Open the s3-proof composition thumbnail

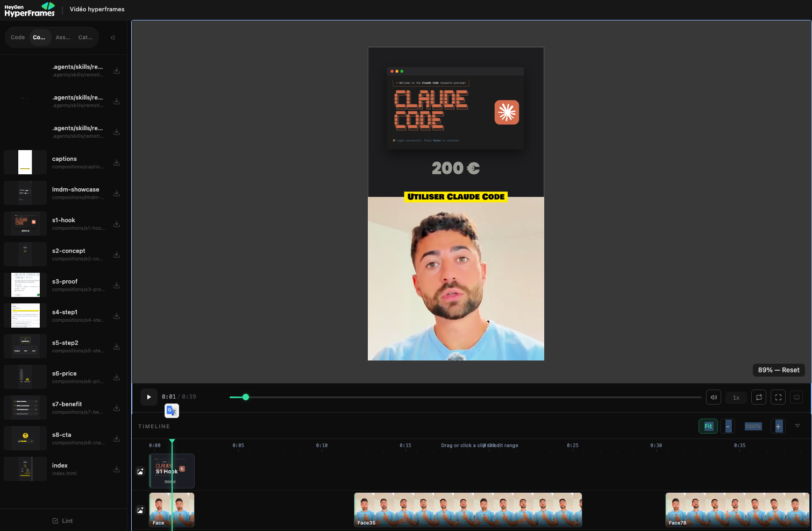25,285
